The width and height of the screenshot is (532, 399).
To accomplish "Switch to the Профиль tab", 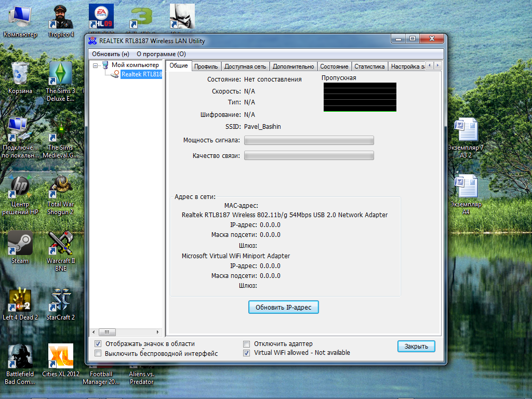I will click(206, 66).
